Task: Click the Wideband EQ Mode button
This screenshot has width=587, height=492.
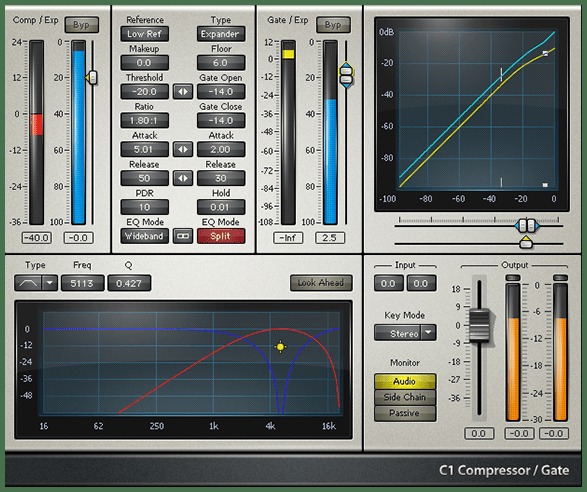Action: [x=145, y=236]
